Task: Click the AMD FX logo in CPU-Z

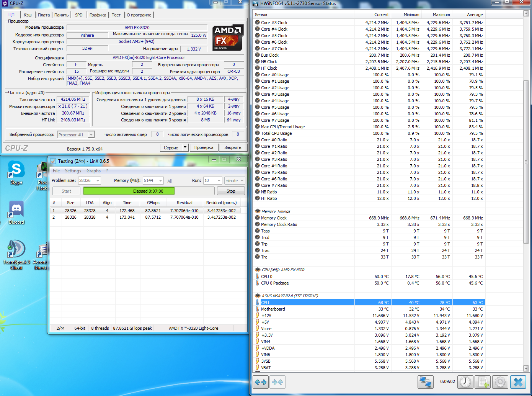Action: click(x=228, y=38)
